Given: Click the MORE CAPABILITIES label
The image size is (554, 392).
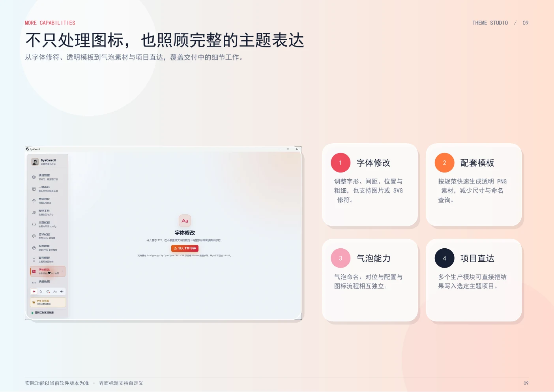Looking at the screenshot, I should (x=50, y=23).
